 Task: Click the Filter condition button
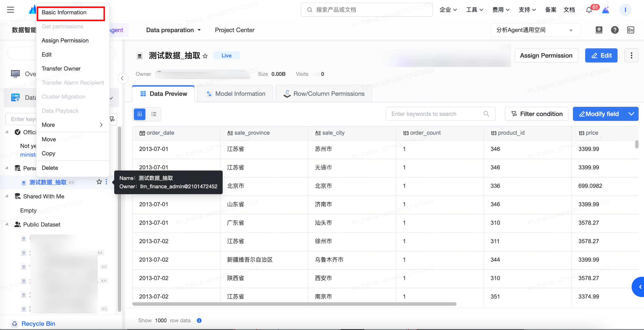point(537,114)
